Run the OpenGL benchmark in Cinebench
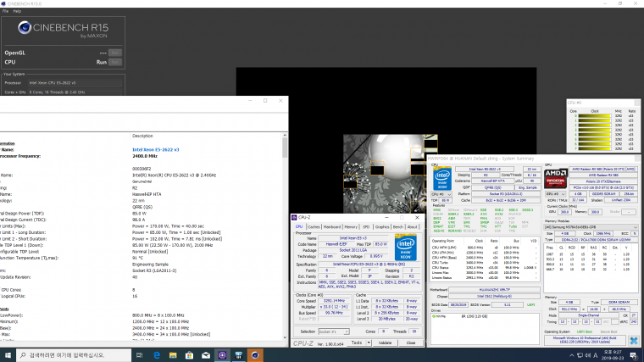Image resolution: width=644 pixels, height=362 pixels. click(115, 53)
